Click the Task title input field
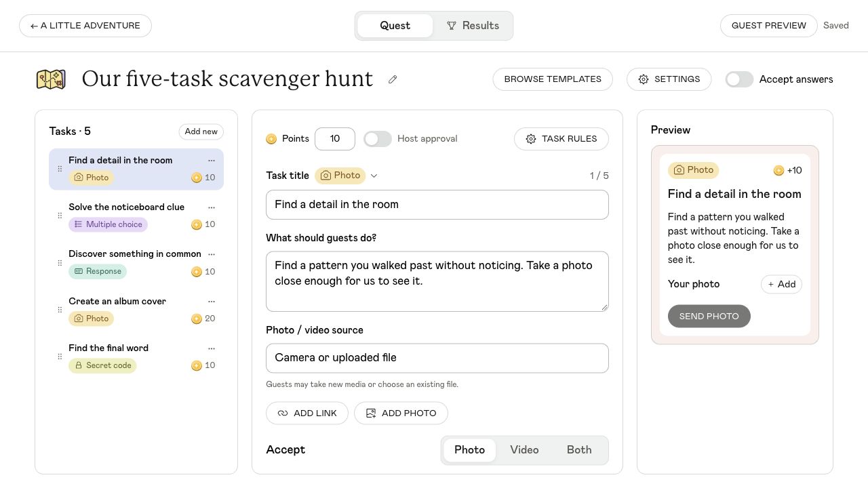This screenshot has height=488, width=868. [437, 205]
